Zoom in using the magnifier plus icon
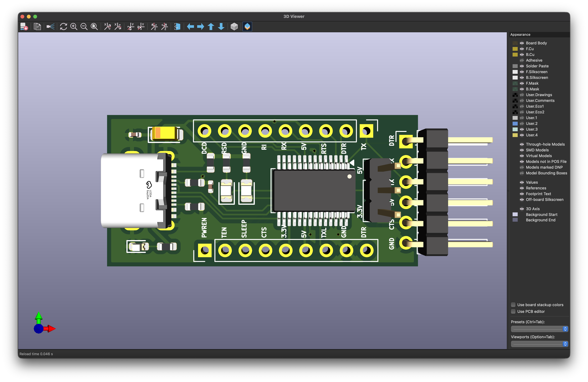 click(x=74, y=26)
